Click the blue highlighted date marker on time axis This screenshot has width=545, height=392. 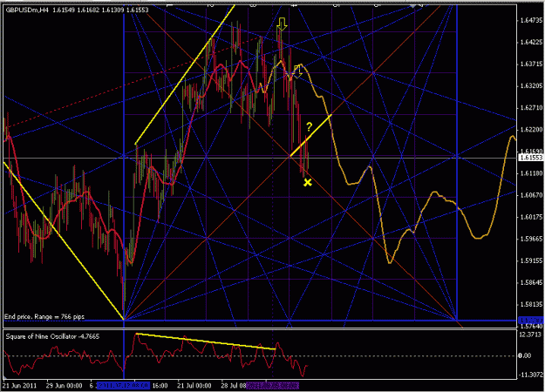pyautogui.click(x=124, y=386)
